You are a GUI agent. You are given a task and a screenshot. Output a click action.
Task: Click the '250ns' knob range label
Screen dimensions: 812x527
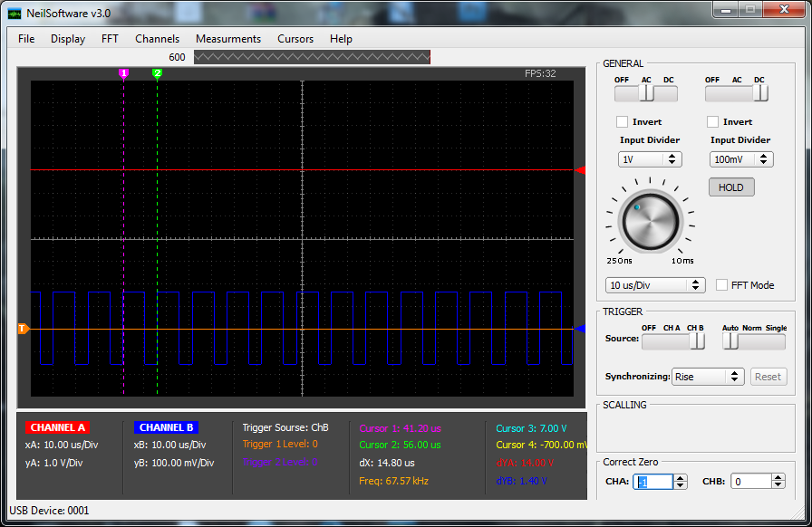coord(619,261)
